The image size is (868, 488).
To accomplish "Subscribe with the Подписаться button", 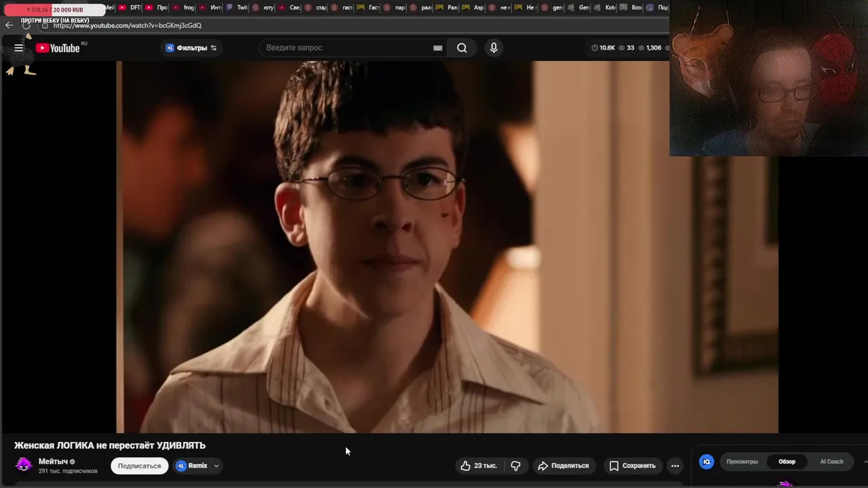I will [x=139, y=466].
